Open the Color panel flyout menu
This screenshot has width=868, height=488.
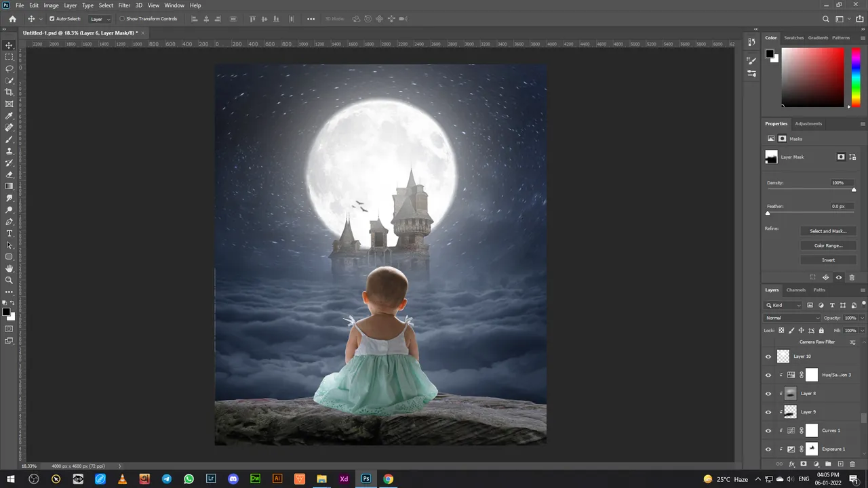click(x=863, y=38)
